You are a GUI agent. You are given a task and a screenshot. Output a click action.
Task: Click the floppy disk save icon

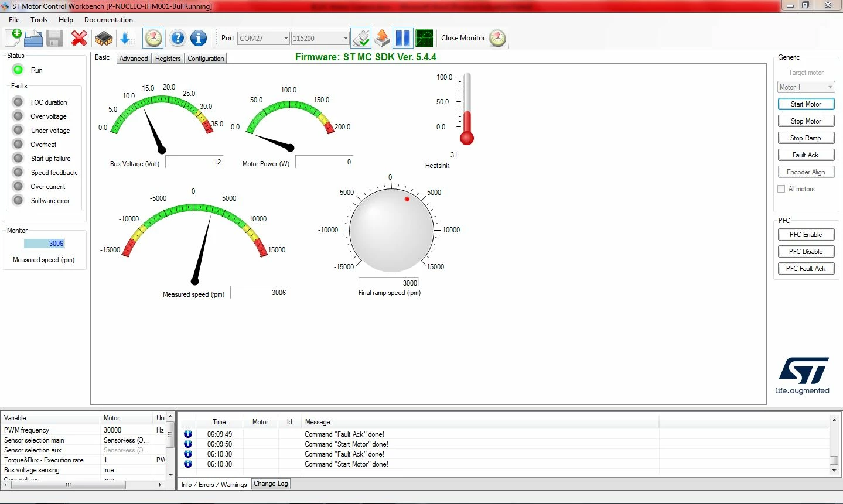pos(54,38)
